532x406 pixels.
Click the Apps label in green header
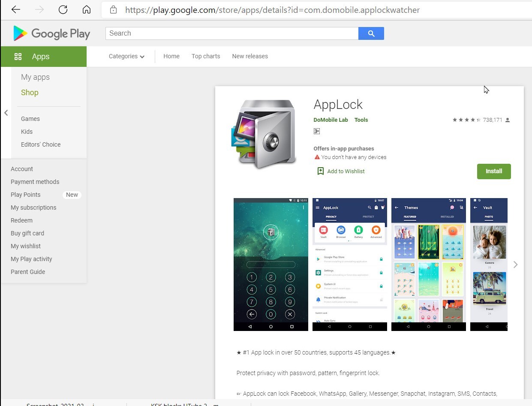(x=41, y=57)
